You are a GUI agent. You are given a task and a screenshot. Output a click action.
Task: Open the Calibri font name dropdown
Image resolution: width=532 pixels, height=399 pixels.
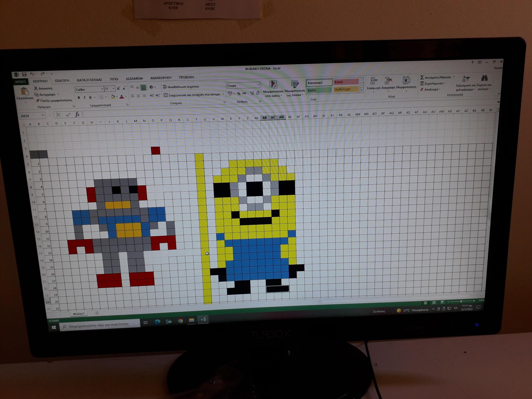pyautogui.click(x=102, y=89)
